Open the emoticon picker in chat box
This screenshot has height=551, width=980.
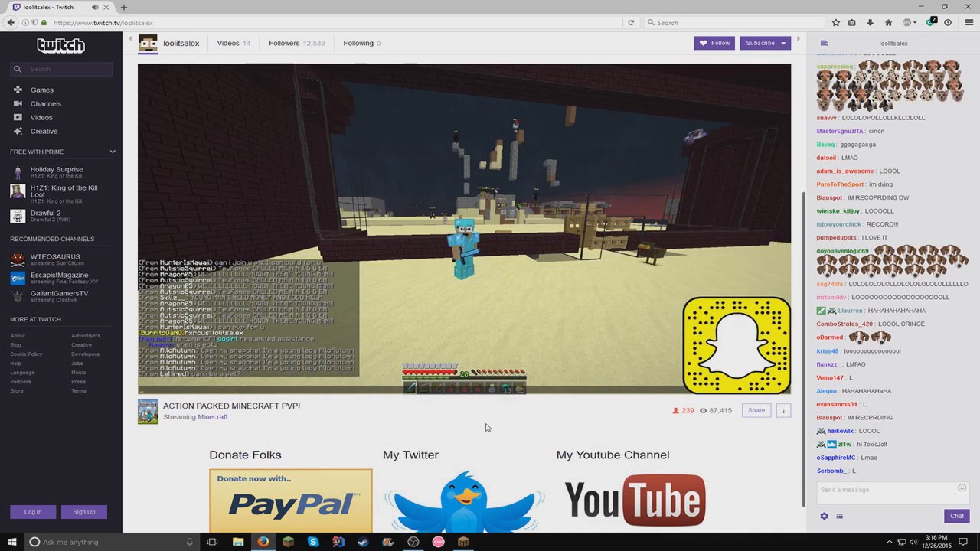pyautogui.click(x=962, y=488)
